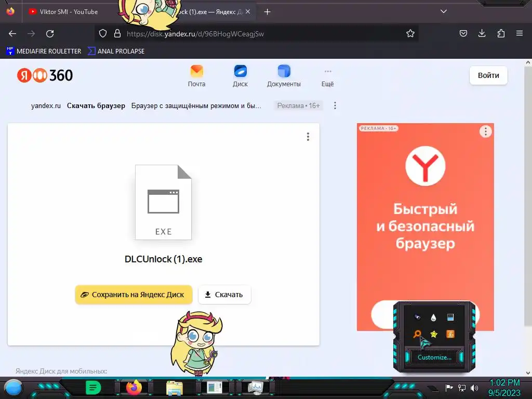Open the volume speaker tray icon
Screen dimensions: 532x399
click(474, 388)
